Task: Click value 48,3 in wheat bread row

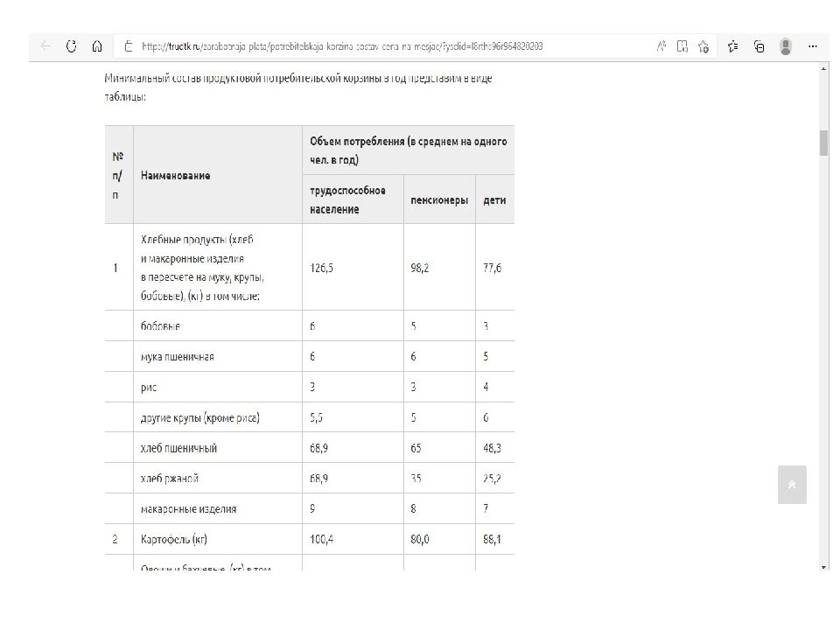Action: 493,448
